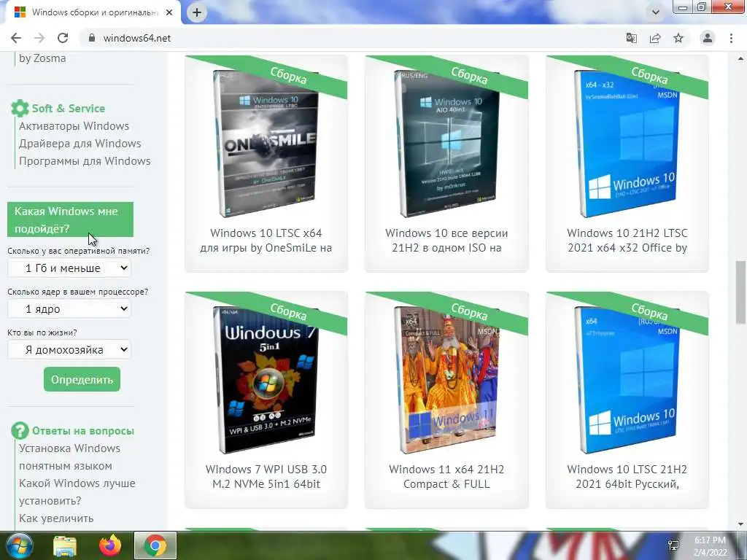Open the RAM dropdown 1 Гб и меньше

(69, 268)
